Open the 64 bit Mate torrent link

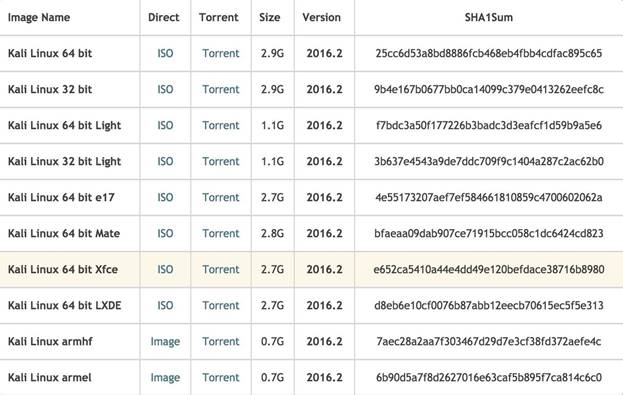point(221,233)
